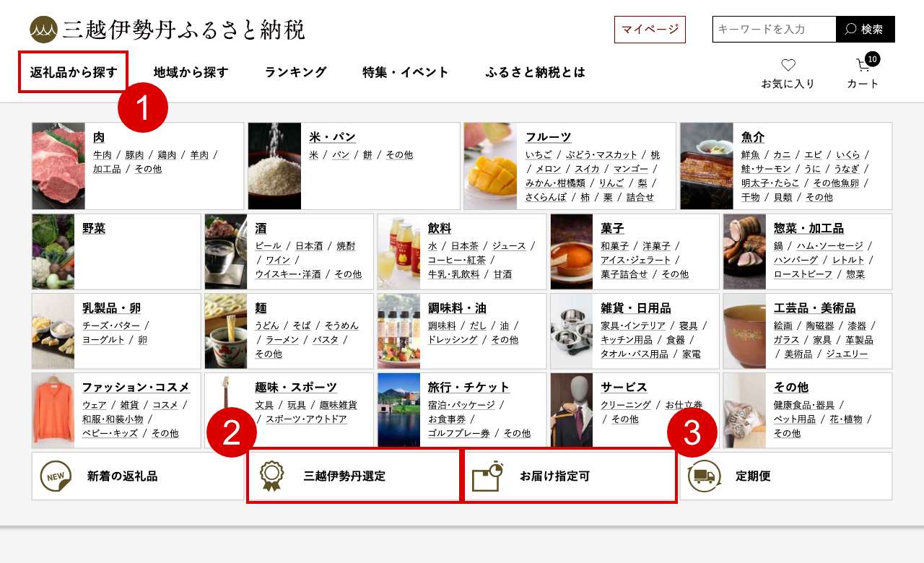
Task: Select the フルーツ mango thumbnail
Action: [x=490, y=166]
